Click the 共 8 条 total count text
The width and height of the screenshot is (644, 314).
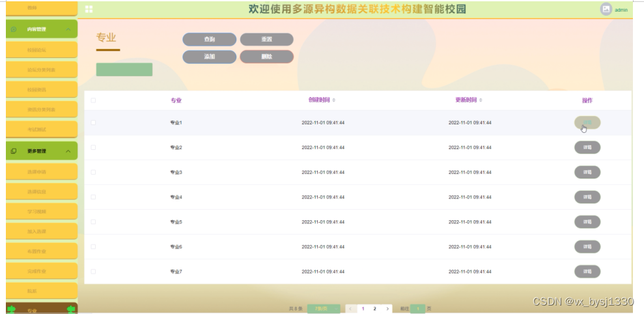point(296,309)
